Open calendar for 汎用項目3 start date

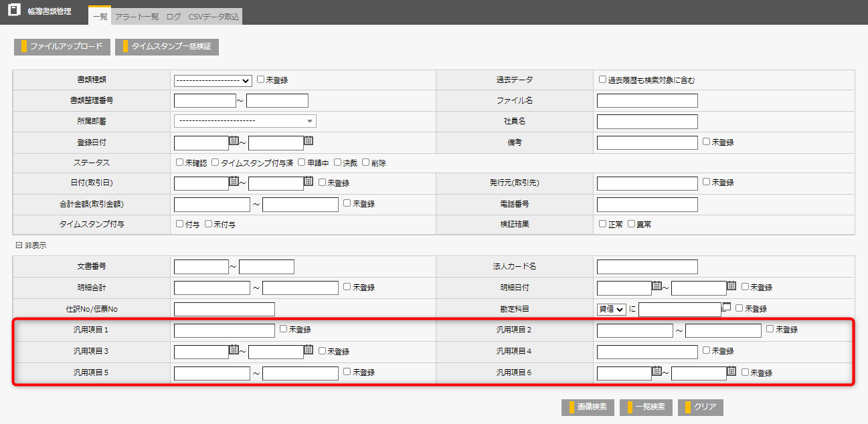tap(234, 349)
